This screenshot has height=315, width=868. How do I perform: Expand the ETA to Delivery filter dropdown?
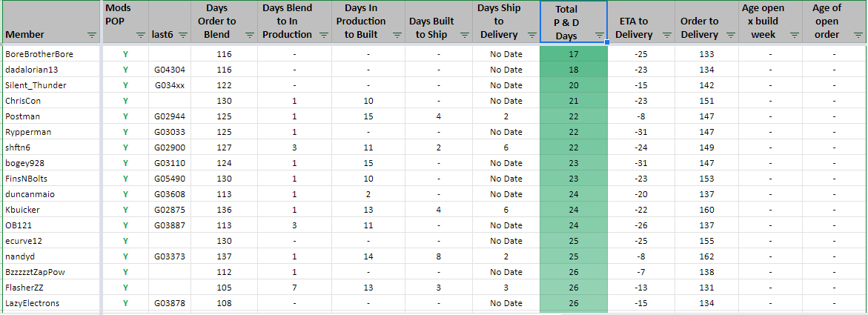[x=664, y=35]
